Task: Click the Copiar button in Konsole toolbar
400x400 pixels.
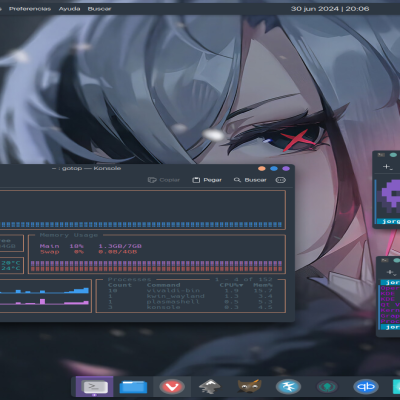Action: [164, 180]
